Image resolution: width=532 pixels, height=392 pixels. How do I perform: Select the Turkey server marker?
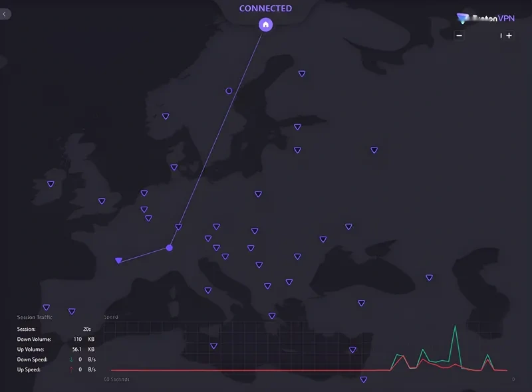362,303
